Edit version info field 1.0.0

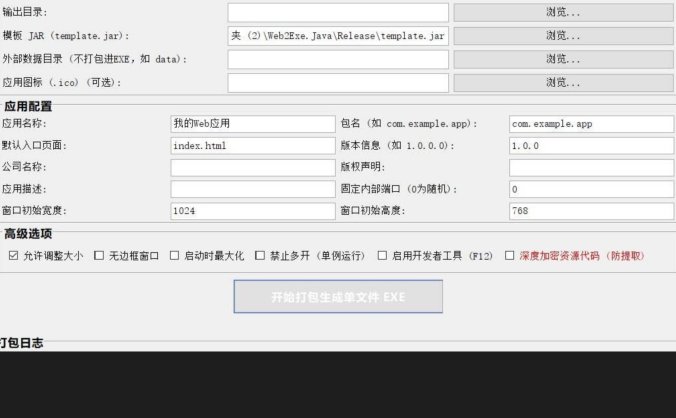tap(591, 146)
